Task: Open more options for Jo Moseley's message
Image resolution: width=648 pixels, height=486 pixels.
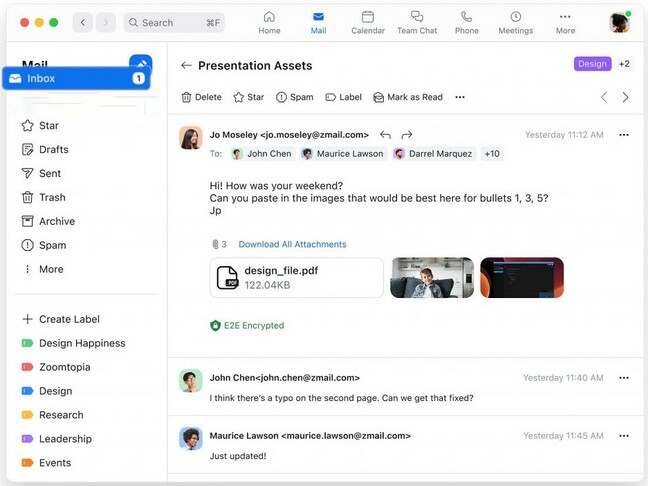Action: (624, 135)
